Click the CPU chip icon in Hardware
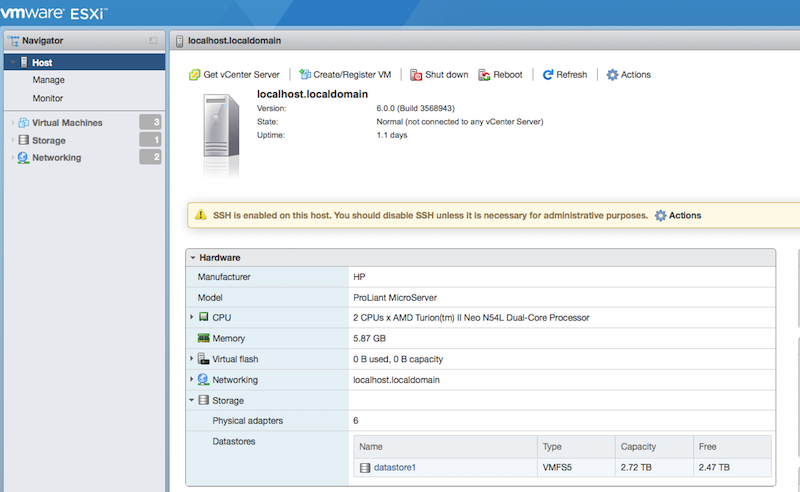This screenshot has width=800, height=492. click(x=204, y=317)
